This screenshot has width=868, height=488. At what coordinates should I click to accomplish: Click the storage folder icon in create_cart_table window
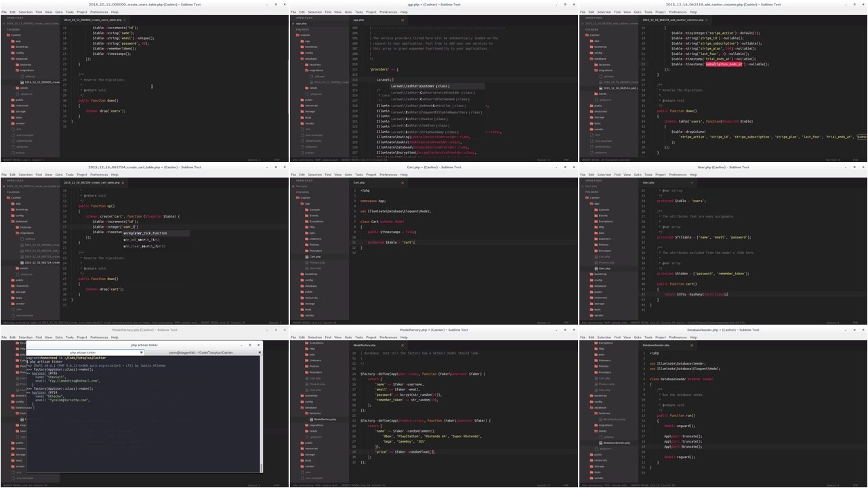(x=13, y=292)
